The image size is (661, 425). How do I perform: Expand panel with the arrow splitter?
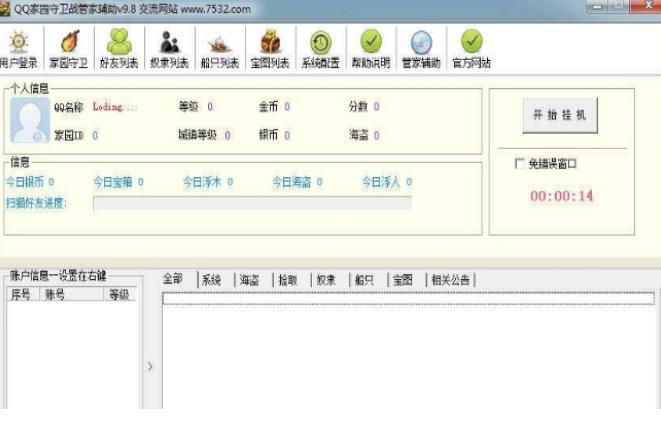150,366
